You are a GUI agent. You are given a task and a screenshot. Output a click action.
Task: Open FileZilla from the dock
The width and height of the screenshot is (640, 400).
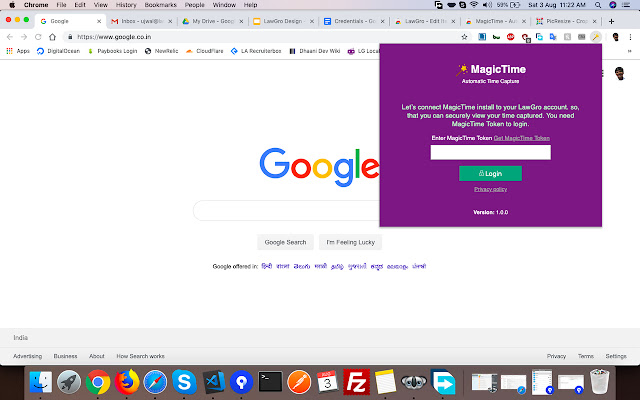tap(356, 382)
